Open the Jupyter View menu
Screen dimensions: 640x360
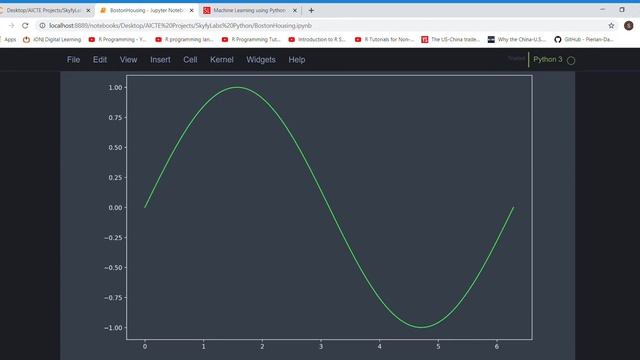pos(128,60)
